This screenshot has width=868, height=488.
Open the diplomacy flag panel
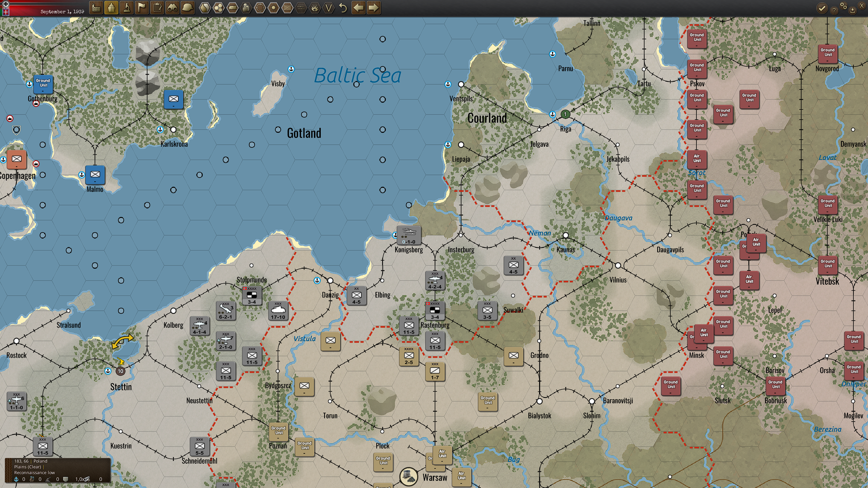tap(142, 8)
